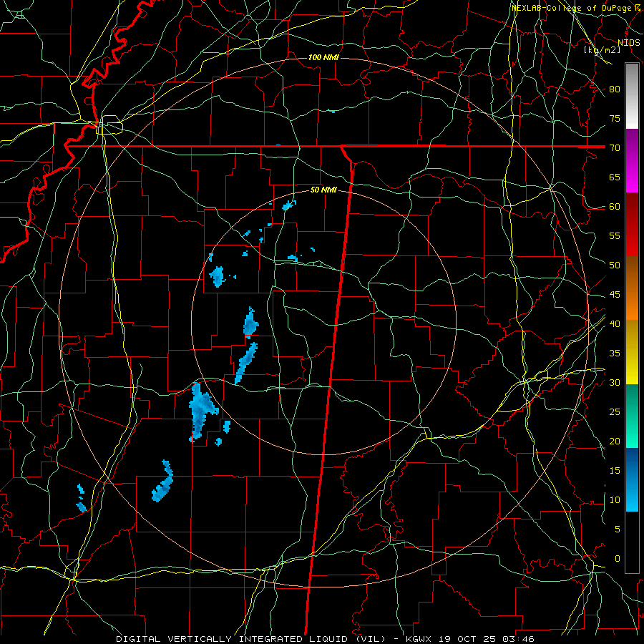Click the 03:46 timestamp in the caption
This screenshot has height=644, width=644.
518,639
